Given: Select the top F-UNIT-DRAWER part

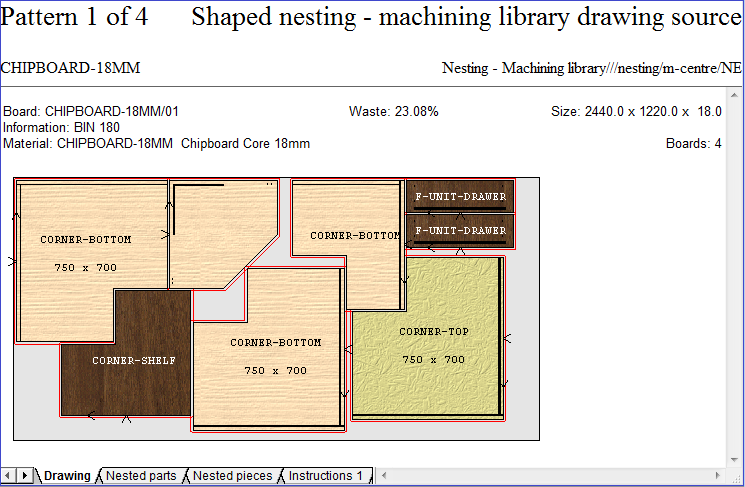Looking at the screenshot, I should (x=460, y=196).
